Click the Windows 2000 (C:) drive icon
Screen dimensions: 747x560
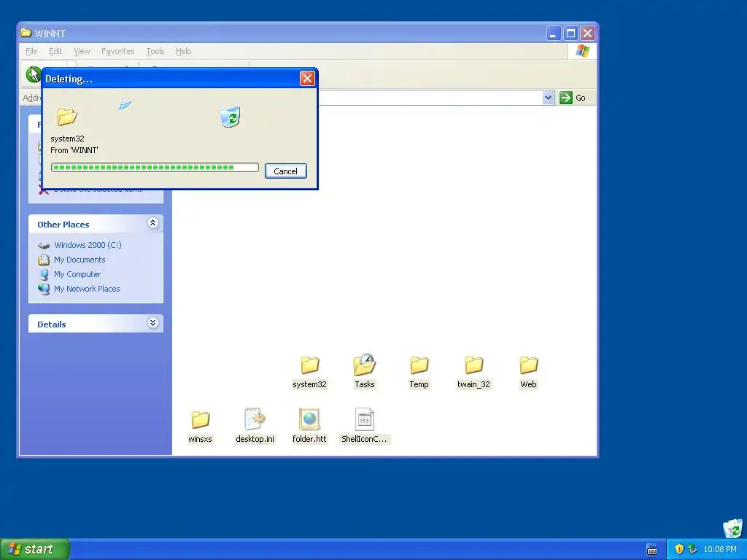44,245
